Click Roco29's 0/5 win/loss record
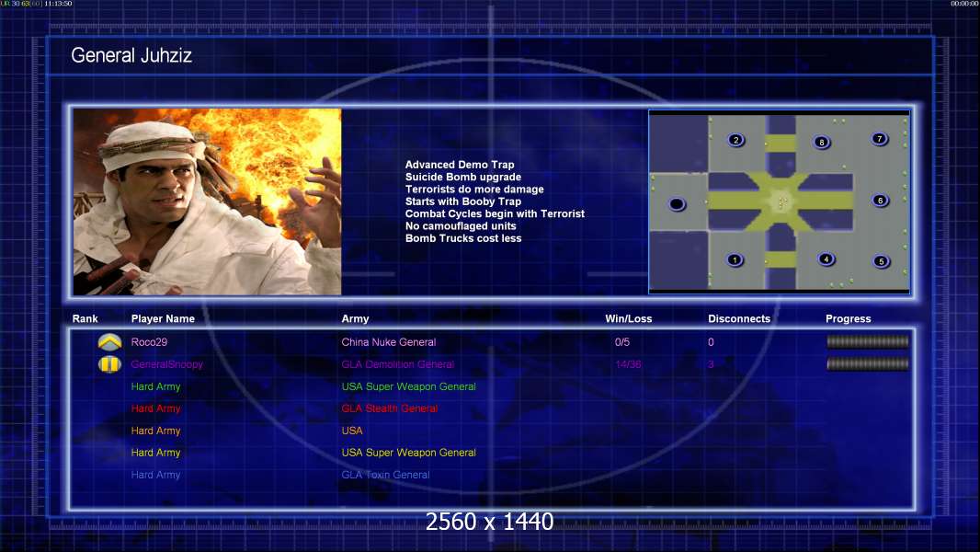Viewport: 980px width, 552px height. [x=622, y=342]
